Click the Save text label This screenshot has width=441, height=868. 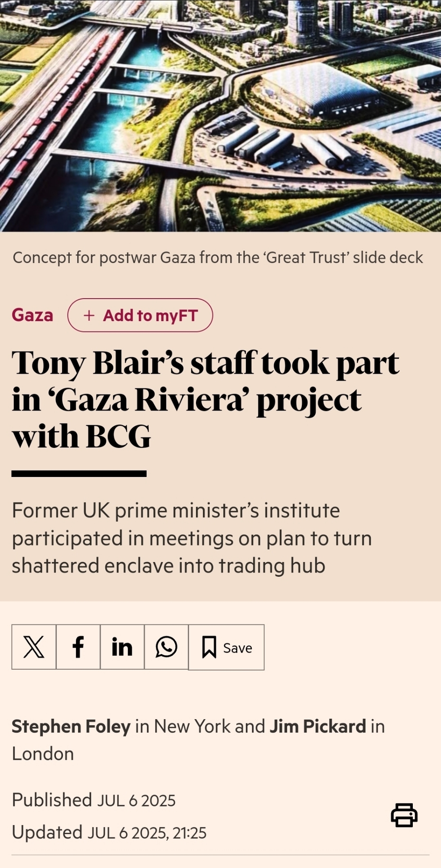point(238,648)
